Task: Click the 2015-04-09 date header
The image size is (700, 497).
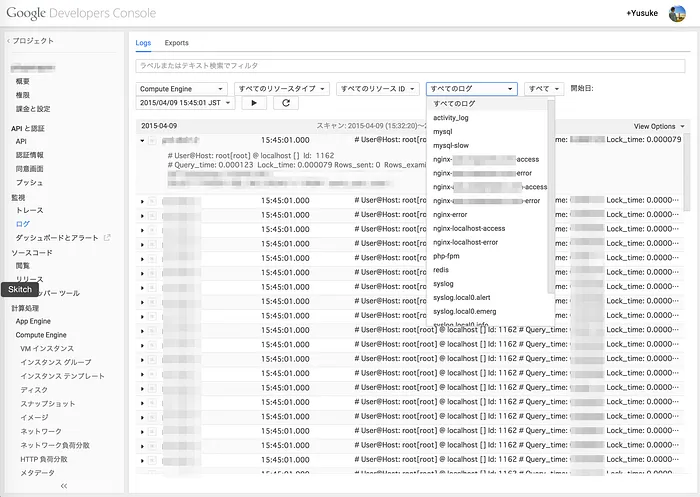Action: tap(159, 126)
